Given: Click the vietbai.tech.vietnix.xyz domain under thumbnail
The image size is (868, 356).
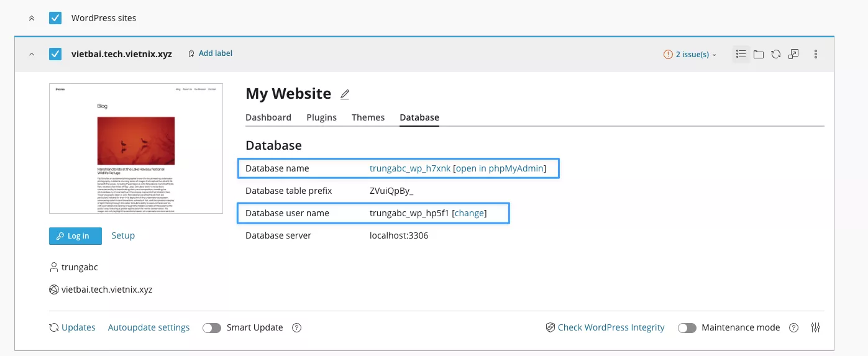Looking at the screenshot, I should [107, 290].
